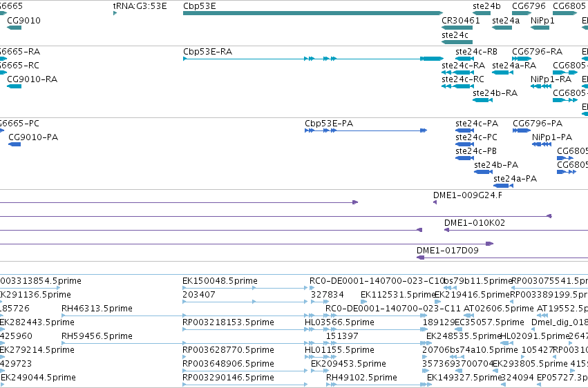The image size is (588, 388).
Task: Select the RP003628770.5prime EST label
Action: pyautogui.click(x=229, y=350)
